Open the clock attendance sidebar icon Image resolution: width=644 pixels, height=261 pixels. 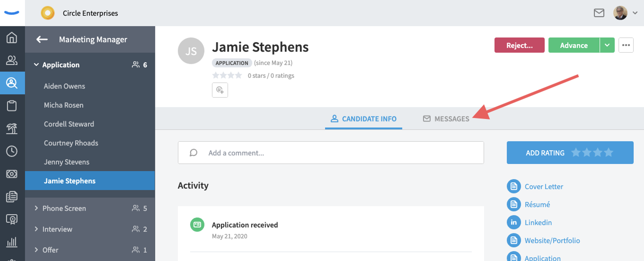point(12,151)
